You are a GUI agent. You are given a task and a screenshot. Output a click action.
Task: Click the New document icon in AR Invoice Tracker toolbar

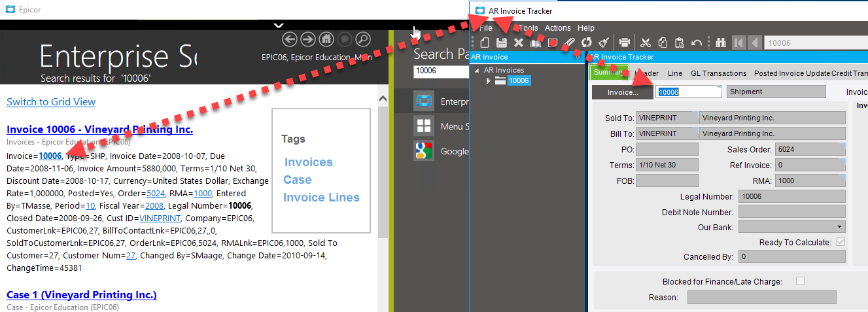pyautogui.click(x=485, y=43)
